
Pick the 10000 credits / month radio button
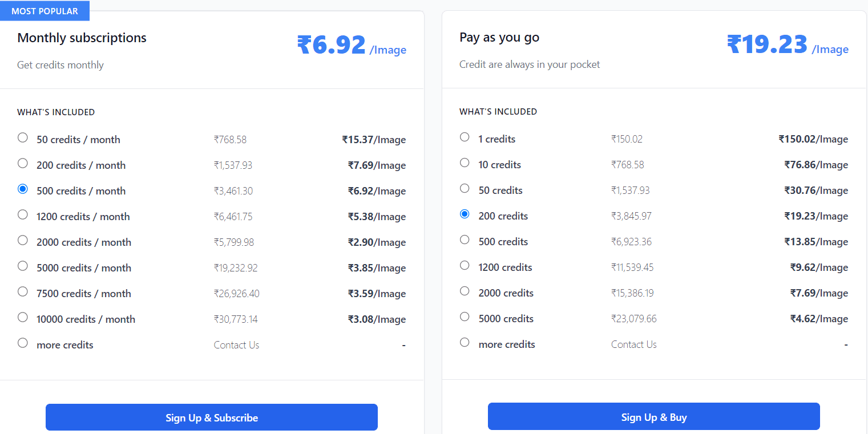23,317
